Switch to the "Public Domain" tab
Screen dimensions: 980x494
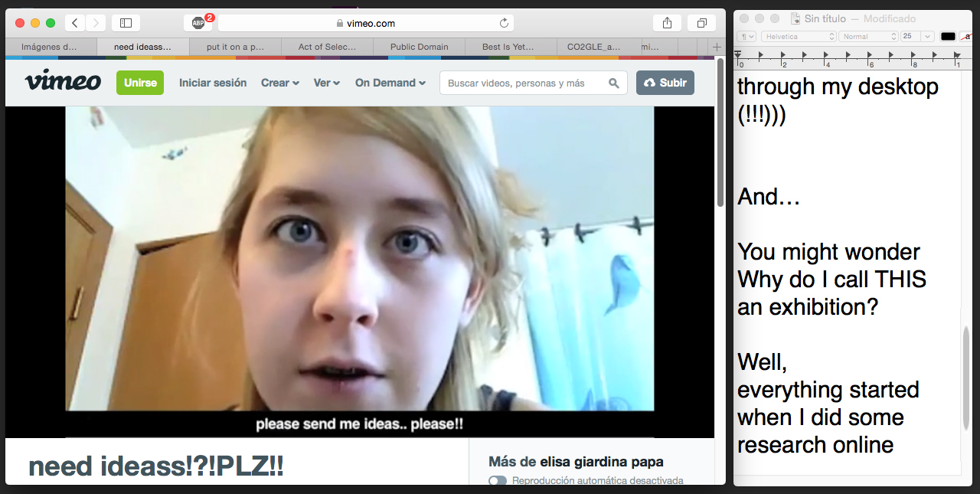pos(419,47)
